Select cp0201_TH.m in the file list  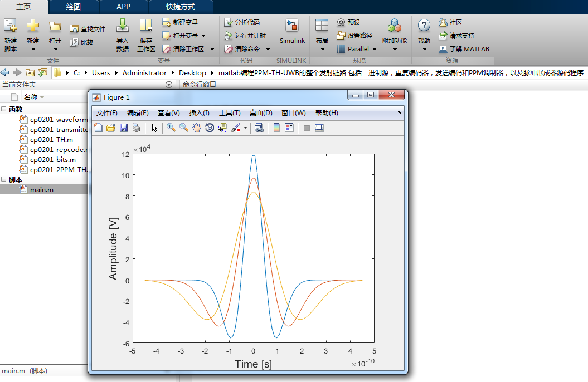pos(51,139)
